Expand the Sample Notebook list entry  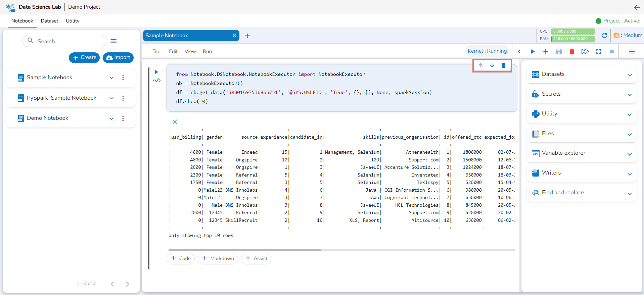(111, 78)
